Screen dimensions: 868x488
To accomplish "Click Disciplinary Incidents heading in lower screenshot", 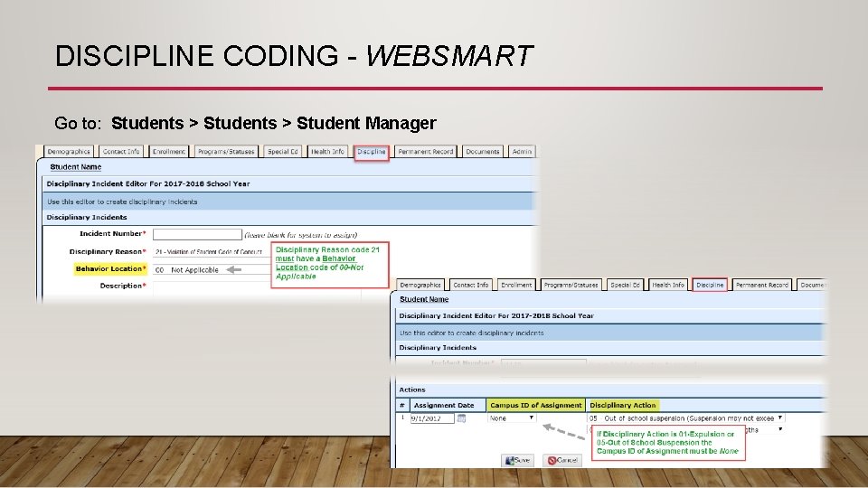I will (x=438, y=347).
